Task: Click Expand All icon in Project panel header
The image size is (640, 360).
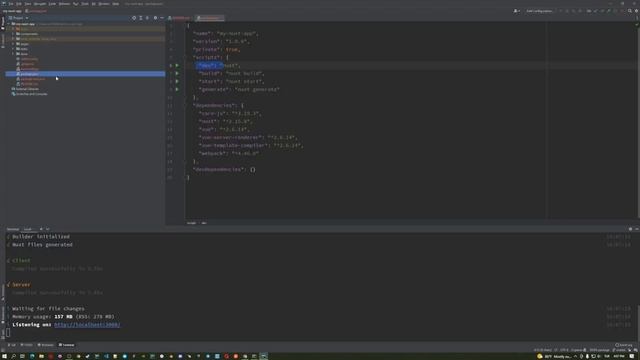Action: point(141,18)
